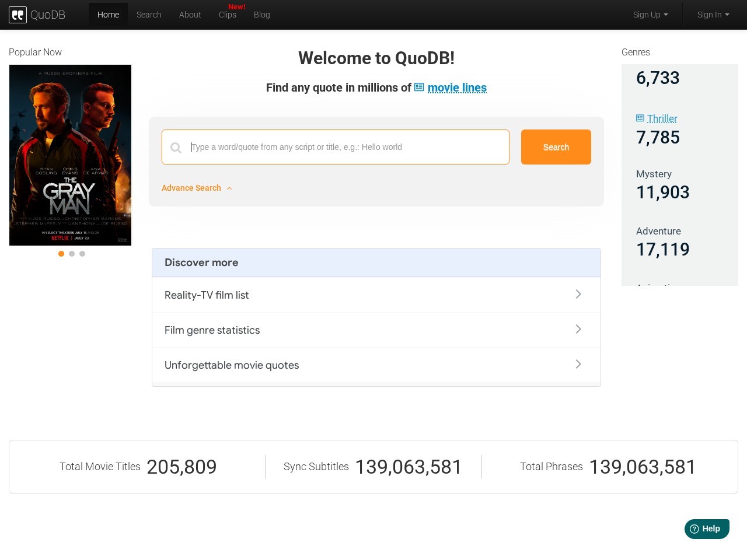
Task: Open the movie lines link
Action: tap(457, 87)
